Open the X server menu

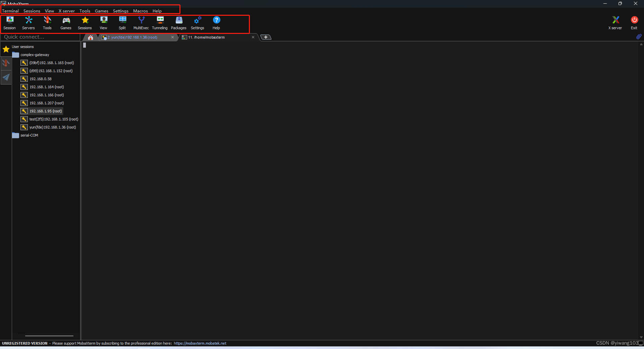[x=67, y=11]
